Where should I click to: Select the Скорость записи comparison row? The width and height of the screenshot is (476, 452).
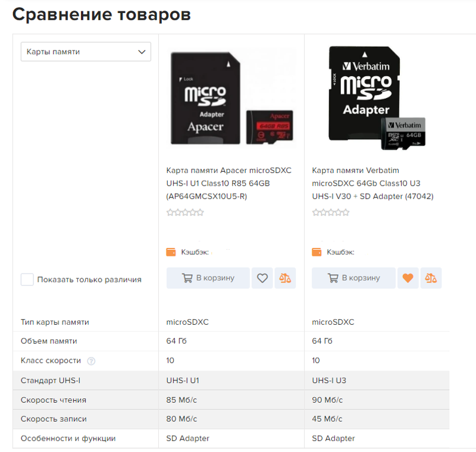pos(231,419)
